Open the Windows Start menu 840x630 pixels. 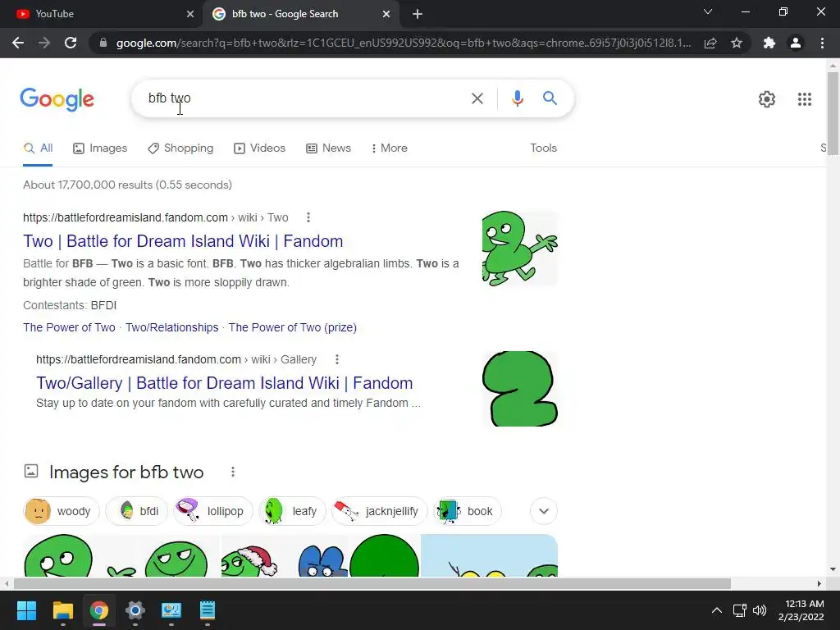[26, 610]
